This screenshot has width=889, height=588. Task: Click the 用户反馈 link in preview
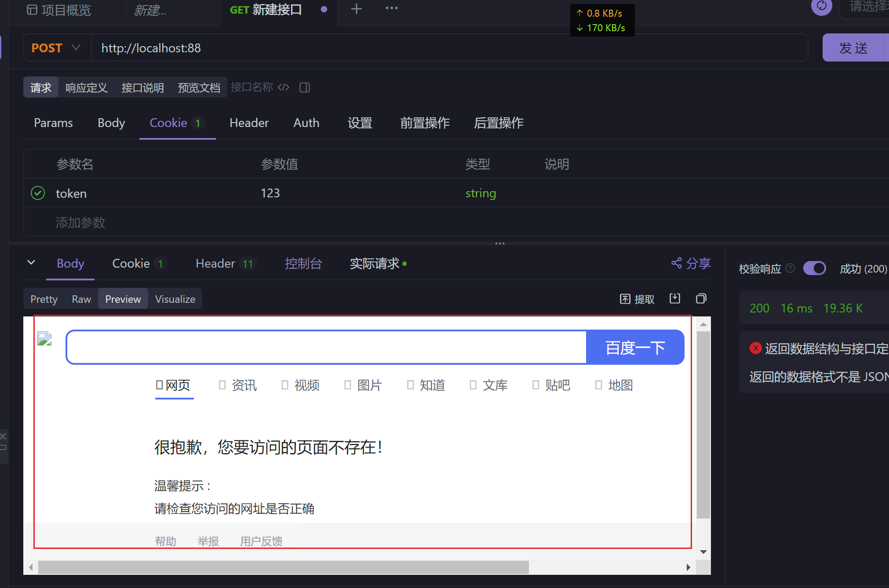[261, 541]
